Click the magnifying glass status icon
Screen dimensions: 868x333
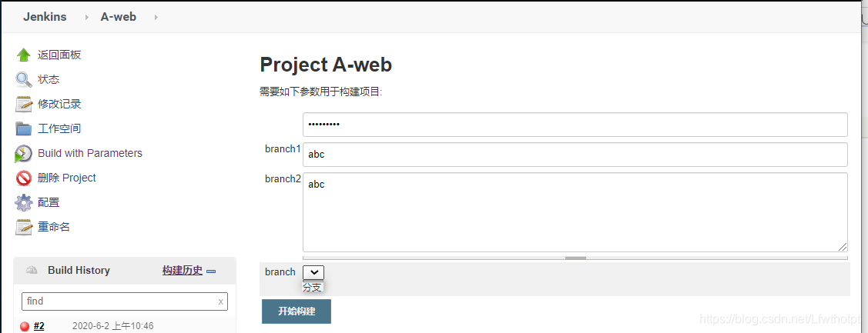pos(24,80)
